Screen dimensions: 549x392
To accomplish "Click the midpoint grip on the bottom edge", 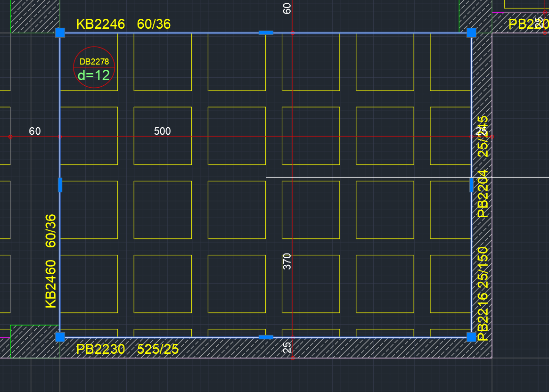I will click(266, 337).
